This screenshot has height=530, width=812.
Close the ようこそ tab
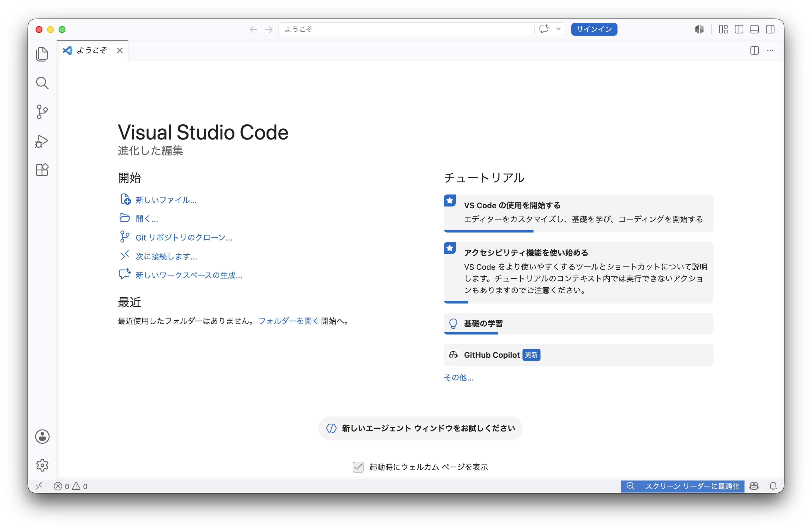[x=120, y=50]
